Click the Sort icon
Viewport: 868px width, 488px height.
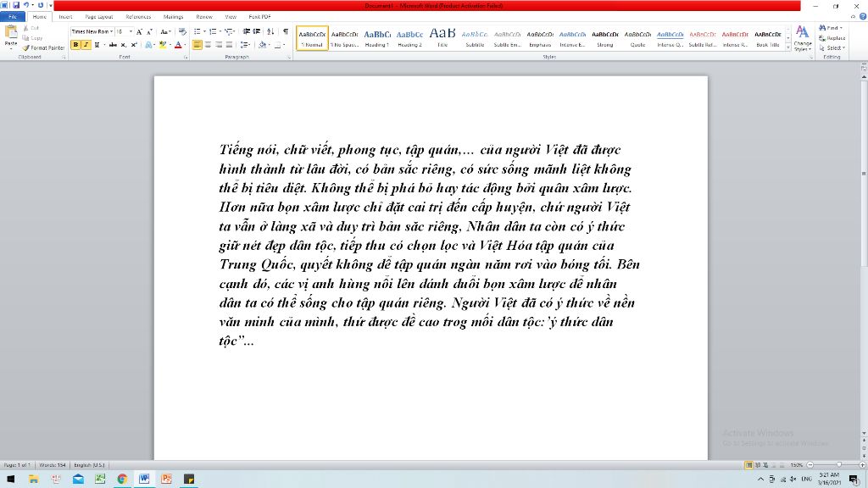click(270, 31)
